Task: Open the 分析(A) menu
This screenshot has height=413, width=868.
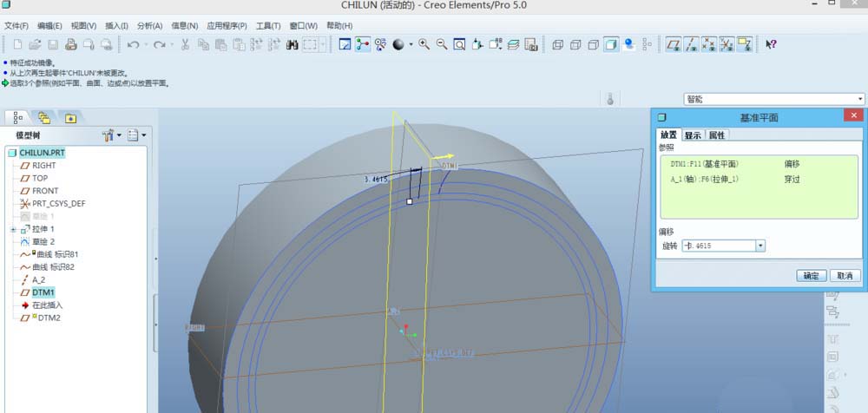Action: (x=150, y=25)
